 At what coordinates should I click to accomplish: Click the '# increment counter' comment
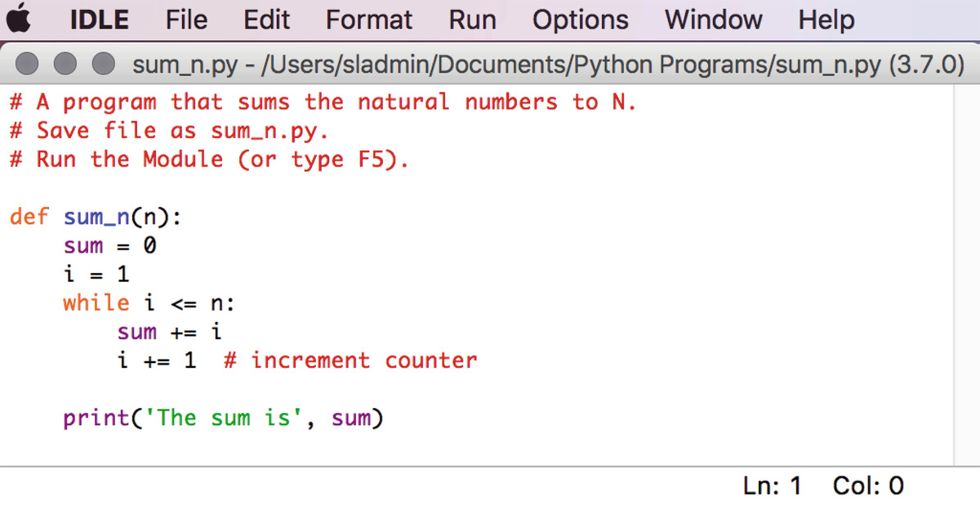point(350,360)
